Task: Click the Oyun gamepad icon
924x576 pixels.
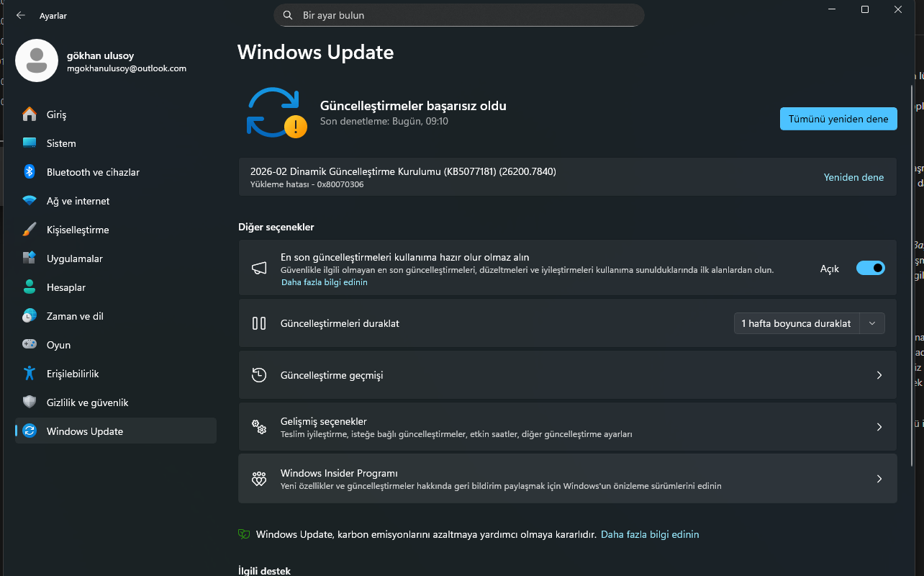Action: [30, 345]
